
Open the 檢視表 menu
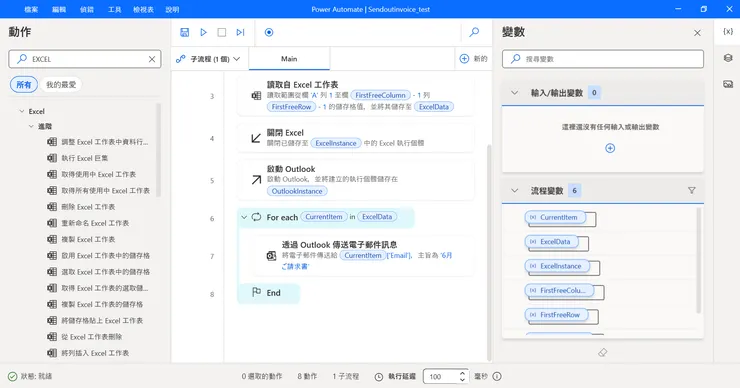[x=143, y=9]
